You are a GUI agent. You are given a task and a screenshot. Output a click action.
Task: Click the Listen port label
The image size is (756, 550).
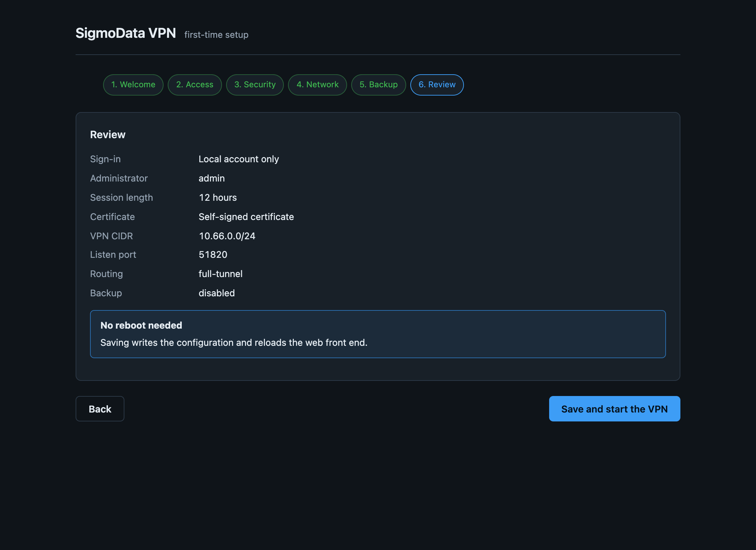tap(113, 255)
